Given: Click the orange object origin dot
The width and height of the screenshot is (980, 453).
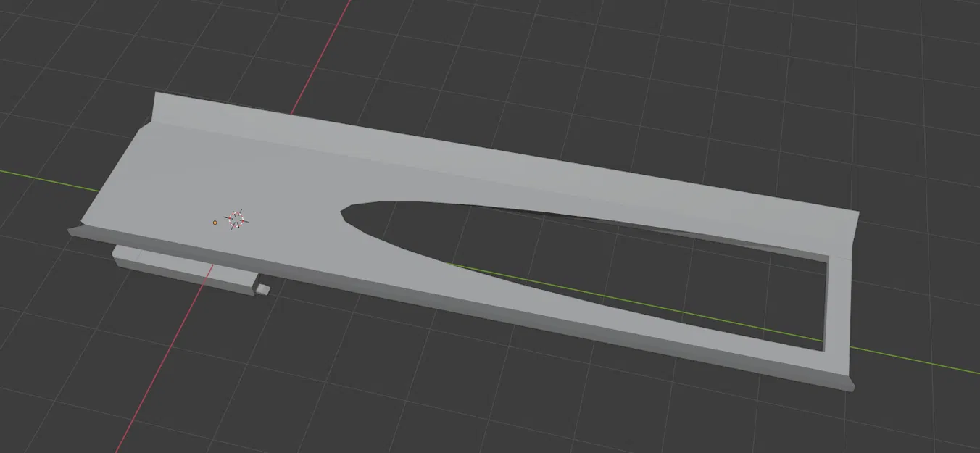Looking at the screenshot, I should 215,223.
